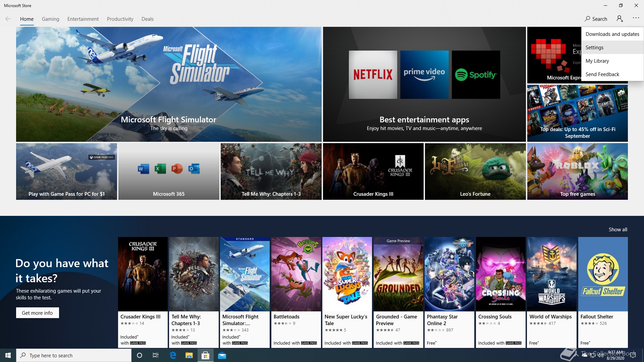
Task: Open Top deals Sci-Fi September tile
Action: coord(577,113)
